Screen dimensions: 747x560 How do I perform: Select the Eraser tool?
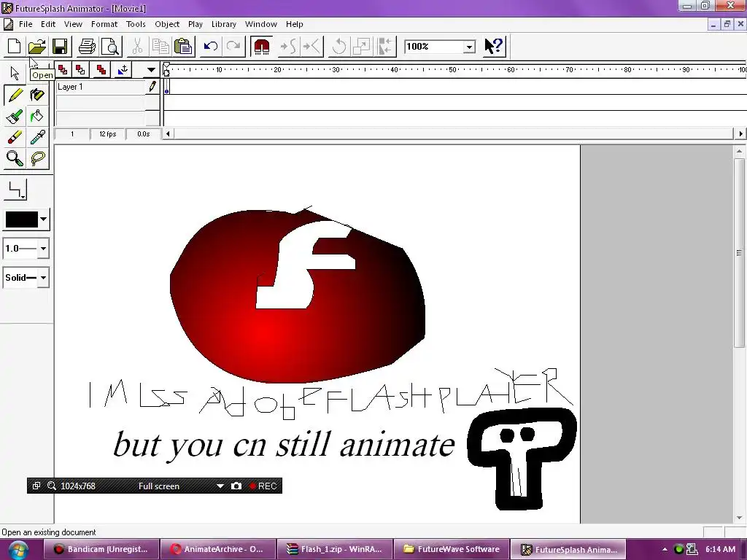tap(15, 137)
